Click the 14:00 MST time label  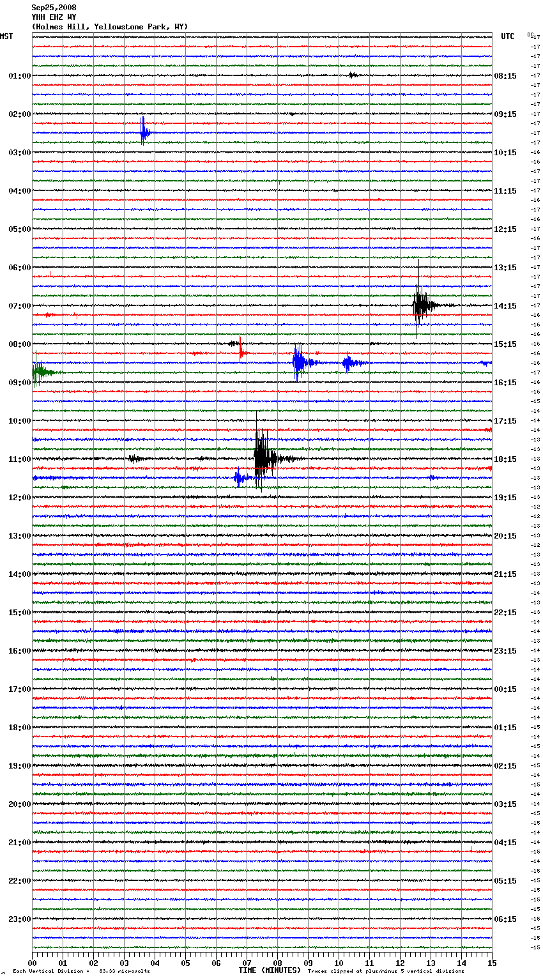(x=19, y=574)
